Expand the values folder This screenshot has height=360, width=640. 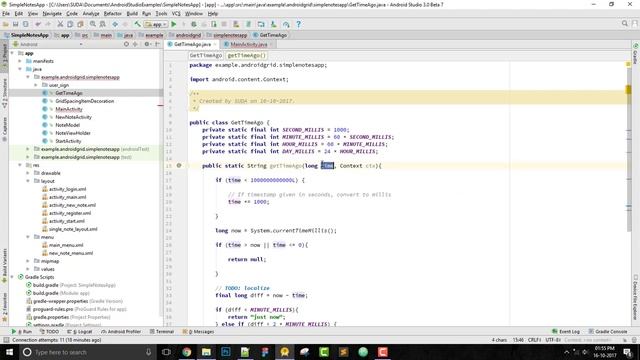pyautogui.click(x=28, y=269)
